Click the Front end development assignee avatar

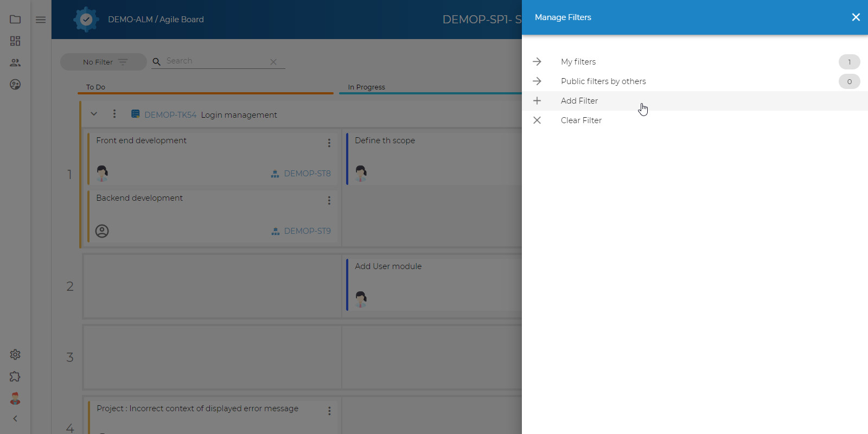[x=102, y=173]
